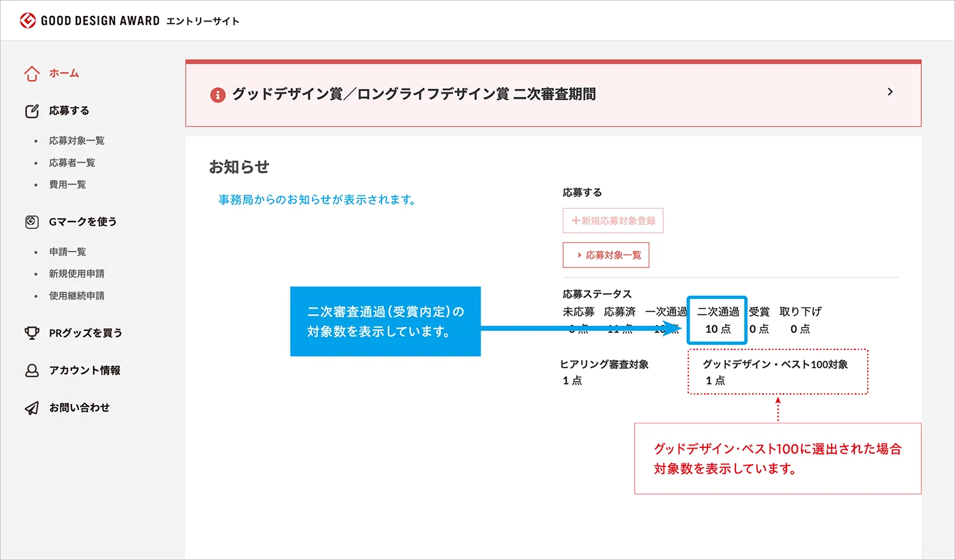Image resolution: width=955 pixels, height=560 pixels.
Task: Select the trophy icon for PRグッズを買う
Action: (32, 332)
